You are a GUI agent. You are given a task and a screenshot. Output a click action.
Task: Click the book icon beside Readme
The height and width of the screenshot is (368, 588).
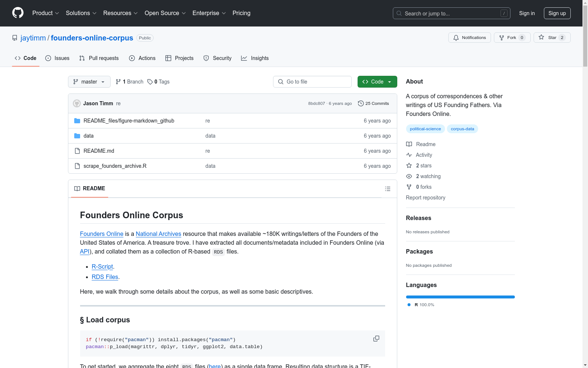click(x=409, y=144)
